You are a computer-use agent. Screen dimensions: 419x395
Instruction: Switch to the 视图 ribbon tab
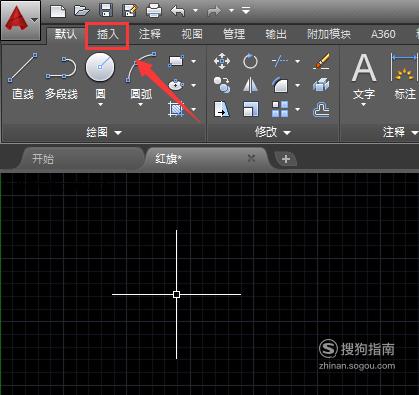tap(192, 34)
